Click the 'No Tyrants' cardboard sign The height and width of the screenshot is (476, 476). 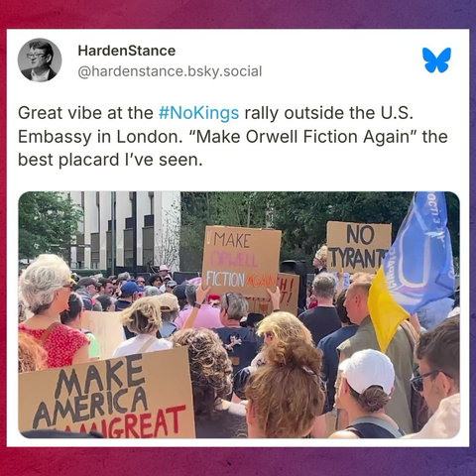[x=359, y=247]
